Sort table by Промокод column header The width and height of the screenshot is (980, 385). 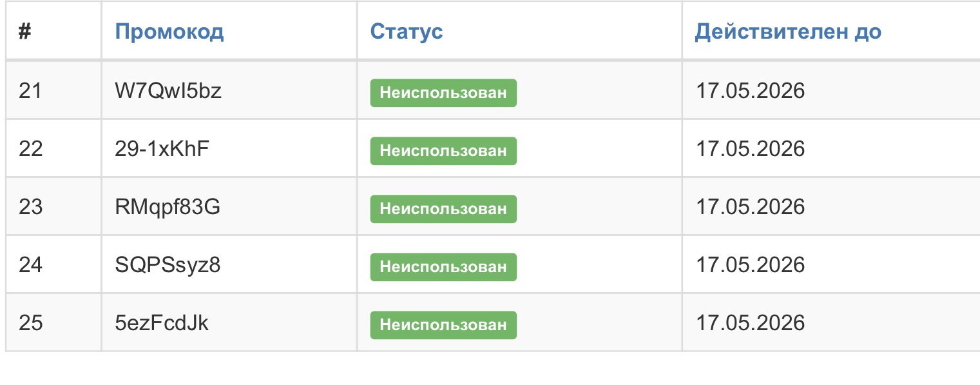[169, 32]
